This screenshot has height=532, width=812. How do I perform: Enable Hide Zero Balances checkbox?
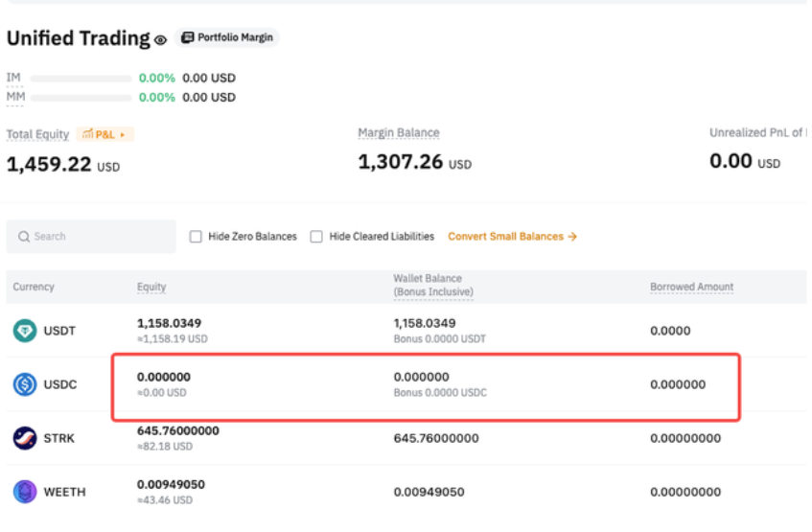[196, 237]
